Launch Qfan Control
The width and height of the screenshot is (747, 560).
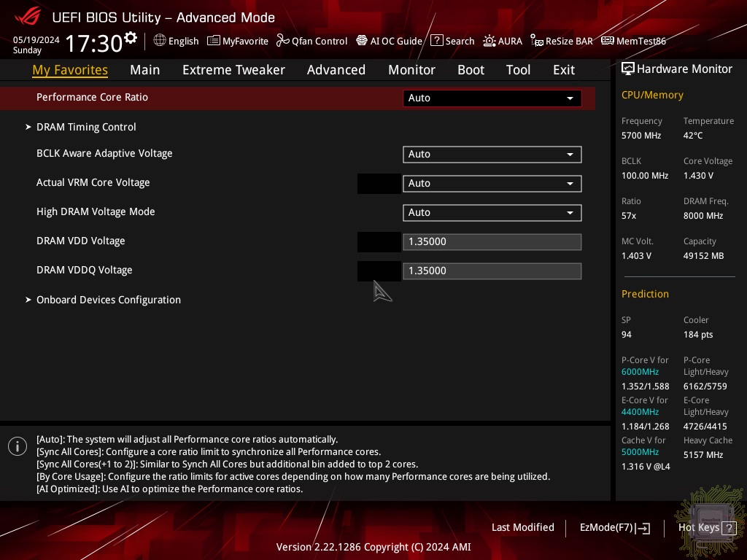tap(311, 41)
